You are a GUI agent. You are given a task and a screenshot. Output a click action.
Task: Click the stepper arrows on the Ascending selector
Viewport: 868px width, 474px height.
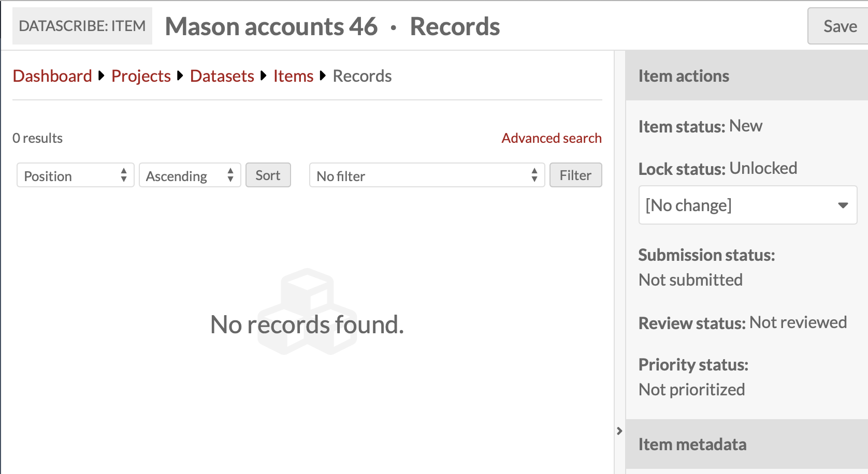click(x=231, y=175)
